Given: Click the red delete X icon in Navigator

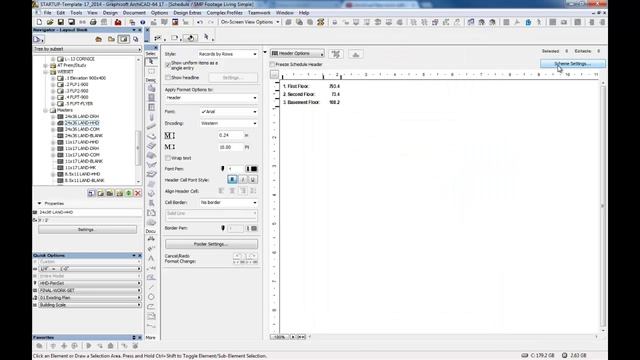Looking at the screenshot, I should [138, 193].
